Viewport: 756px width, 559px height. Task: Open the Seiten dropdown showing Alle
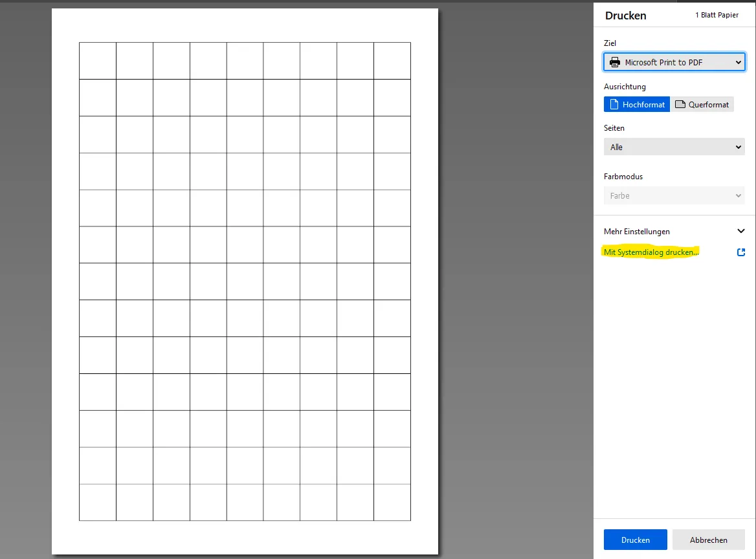tap(674, 147)
